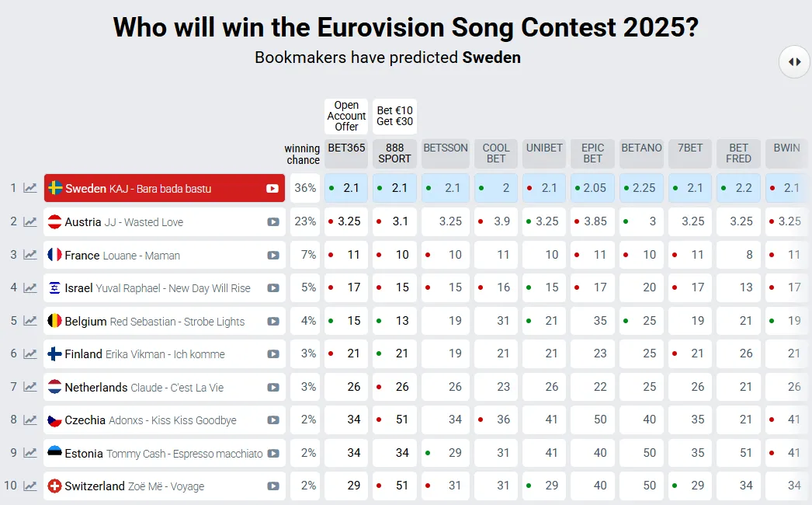Play Sweden's Bara bada bastu video

click(272, 188)
